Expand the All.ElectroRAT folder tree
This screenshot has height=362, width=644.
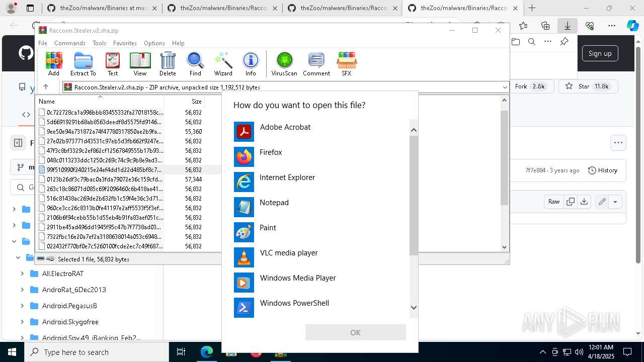[22, 274]
